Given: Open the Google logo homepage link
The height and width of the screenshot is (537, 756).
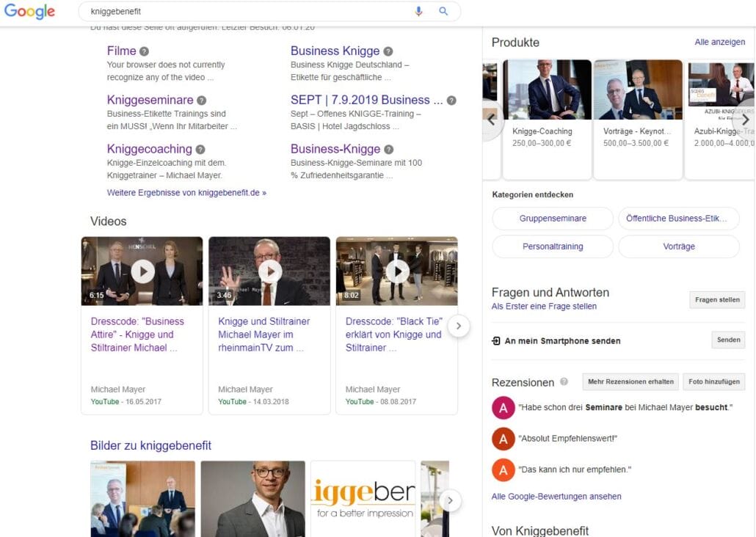Looking at the screenshot, I should click(29, 11).
